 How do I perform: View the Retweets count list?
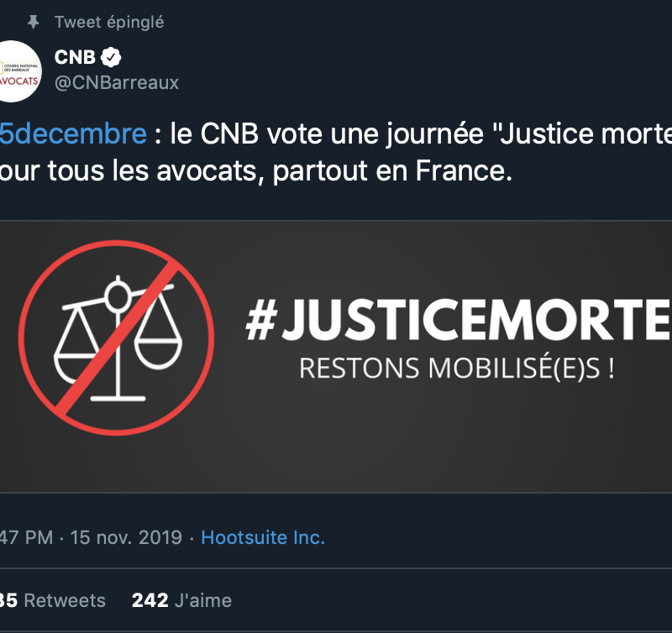(x=64, y=600)
